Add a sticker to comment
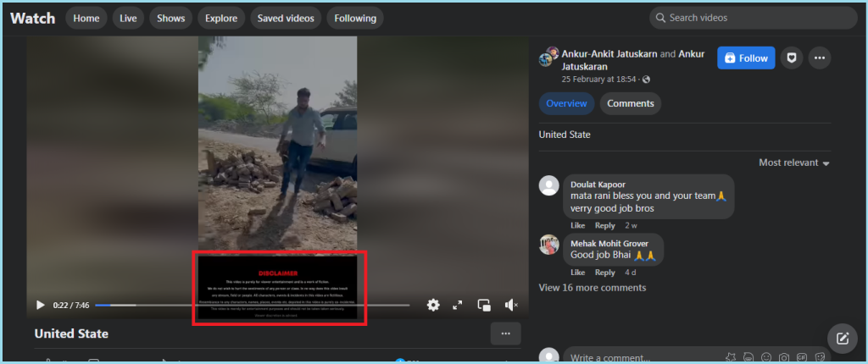The width and height of the screenshot is (868, 364). (820, 357)
